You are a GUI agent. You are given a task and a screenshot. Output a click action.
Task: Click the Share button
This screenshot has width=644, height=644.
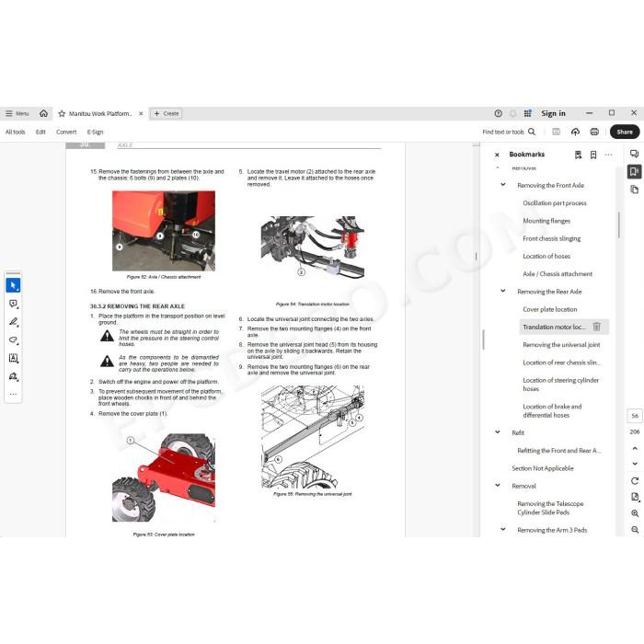point(625,132)
